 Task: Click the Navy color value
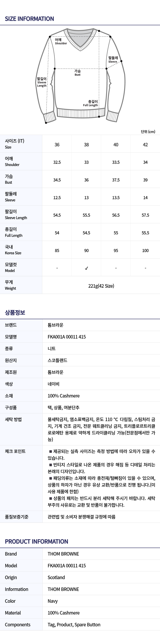53,601
